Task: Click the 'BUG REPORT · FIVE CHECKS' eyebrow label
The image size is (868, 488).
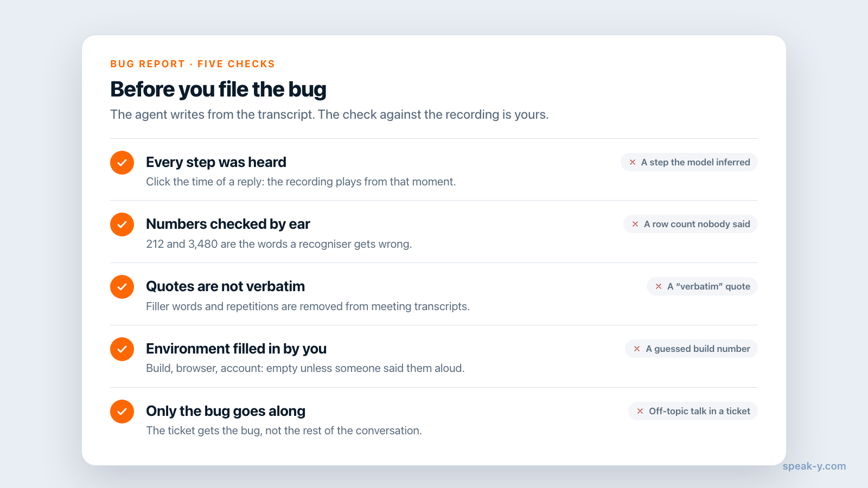Action: 193,64
